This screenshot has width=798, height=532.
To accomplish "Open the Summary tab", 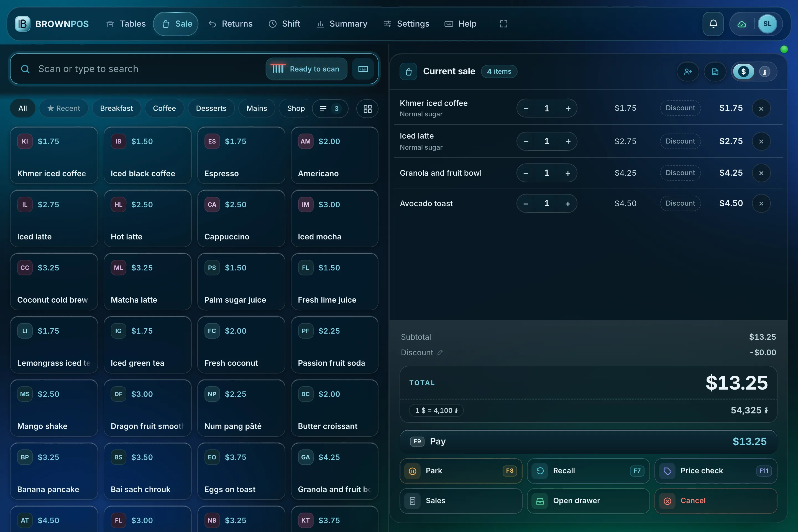I will click(342, 24).
